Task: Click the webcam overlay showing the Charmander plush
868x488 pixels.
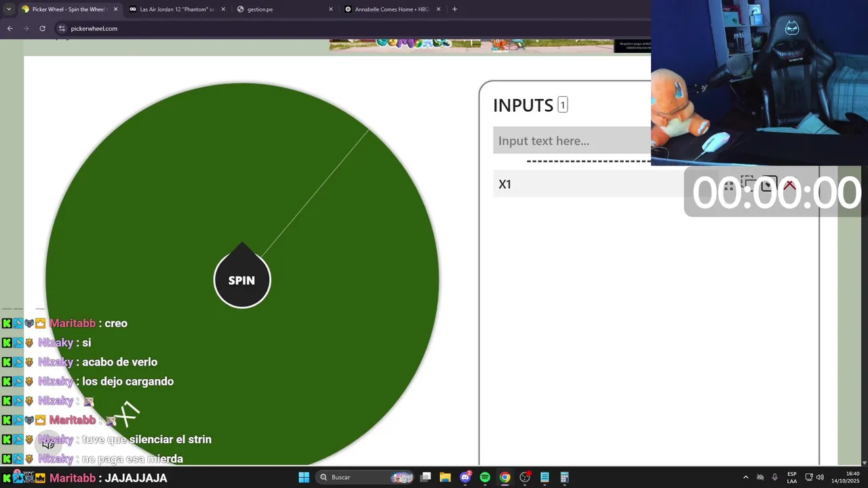Action: pos(759,83)
